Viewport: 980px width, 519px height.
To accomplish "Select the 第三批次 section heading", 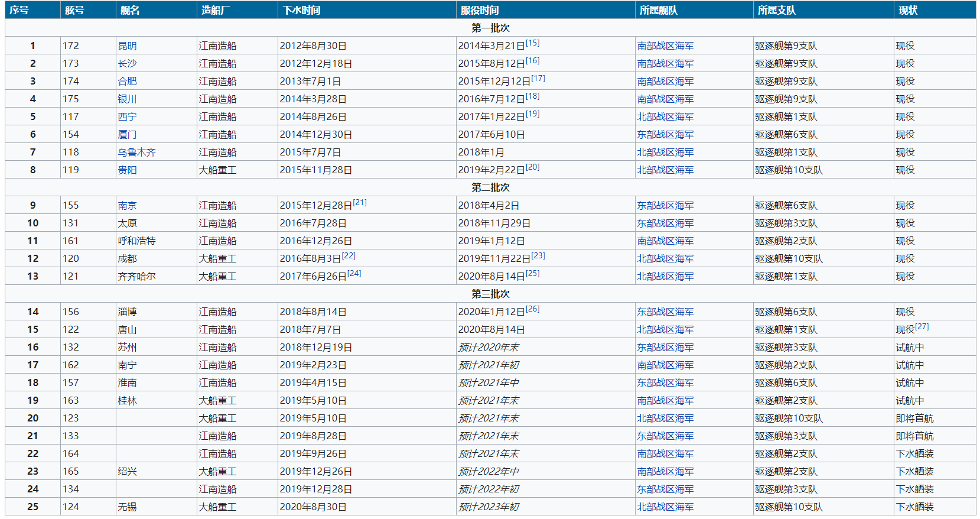I will 490,294.
